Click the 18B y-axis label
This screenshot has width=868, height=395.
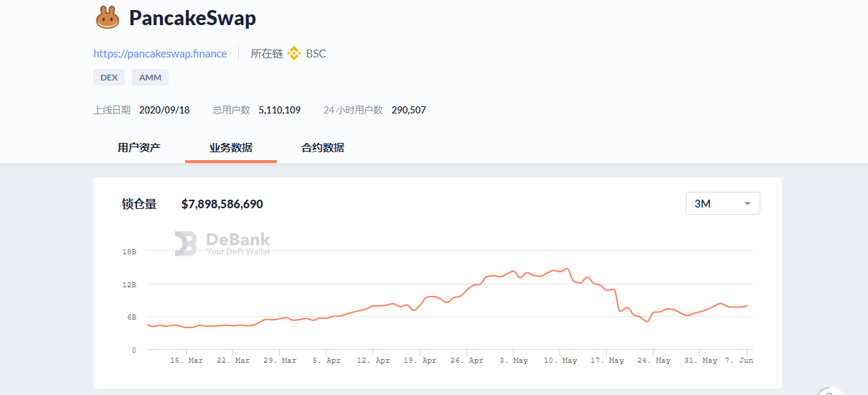point(129,252)
